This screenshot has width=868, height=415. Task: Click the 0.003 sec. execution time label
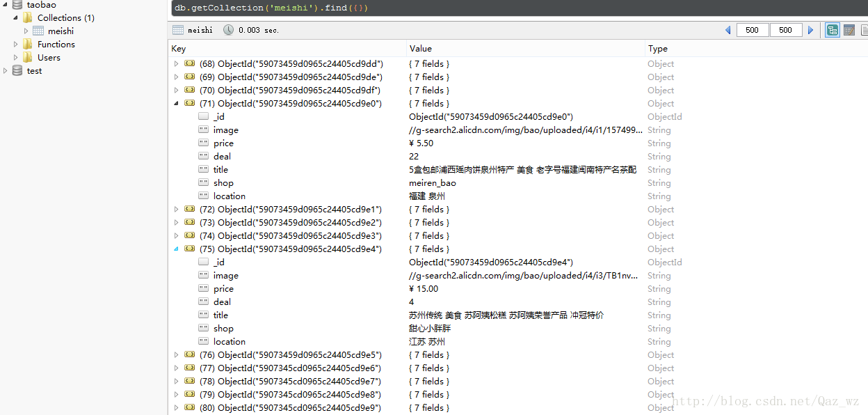pyautogui.click(x=258, y=30)
